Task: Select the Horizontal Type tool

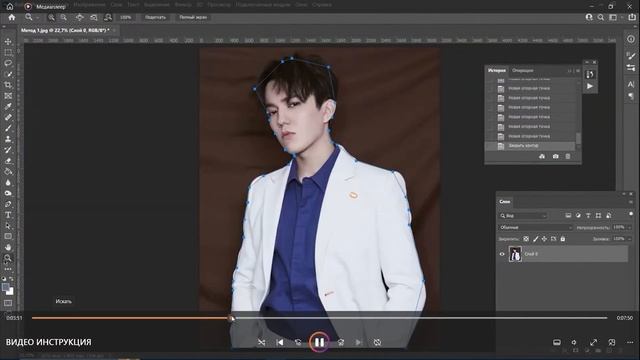Action: tap(8, 215)
